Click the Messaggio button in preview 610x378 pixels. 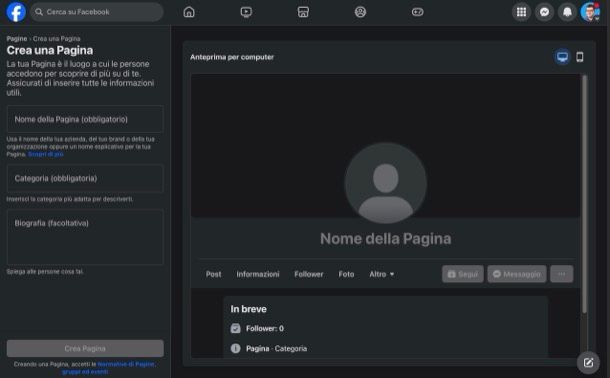517,274
